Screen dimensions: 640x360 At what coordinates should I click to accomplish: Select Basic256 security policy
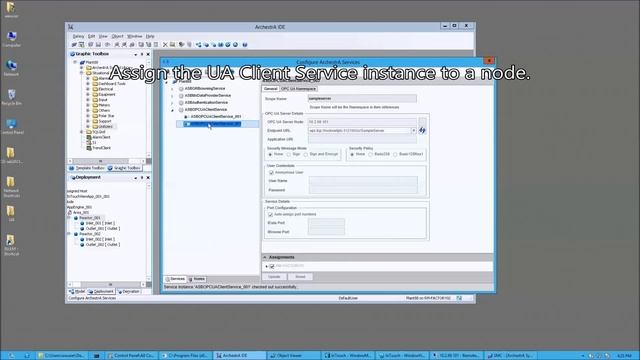371,154
